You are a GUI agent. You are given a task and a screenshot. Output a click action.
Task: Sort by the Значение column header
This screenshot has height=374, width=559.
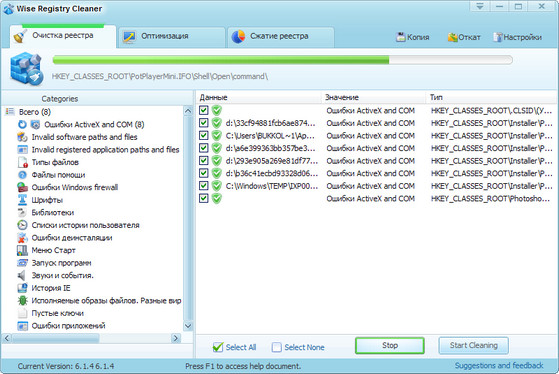(x=373, y=97)
